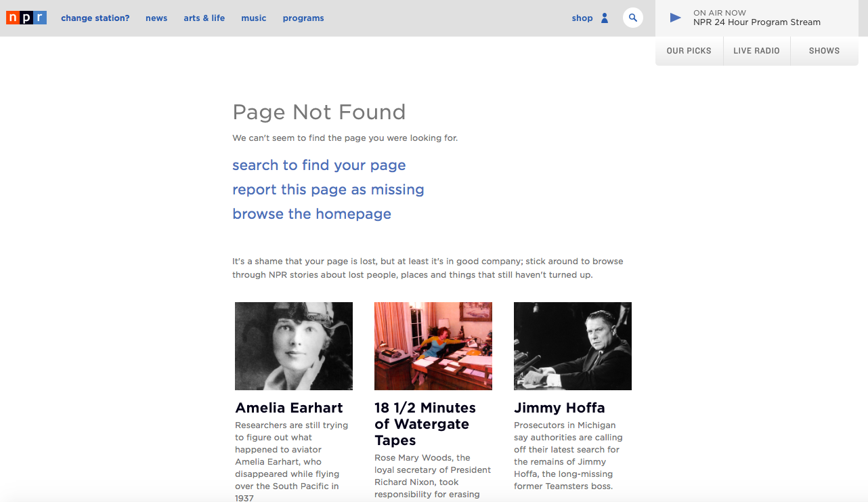Open the programs menu
The image size is (868, 502).
303,18
